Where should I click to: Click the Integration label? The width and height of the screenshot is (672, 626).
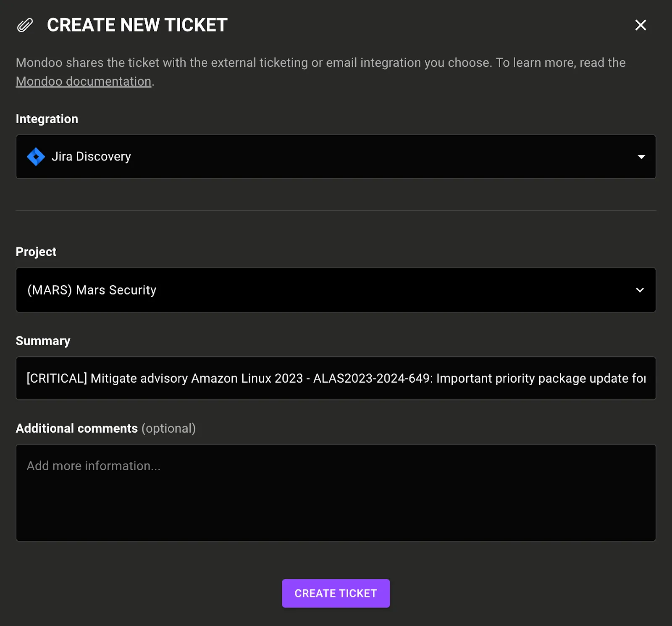47,119
